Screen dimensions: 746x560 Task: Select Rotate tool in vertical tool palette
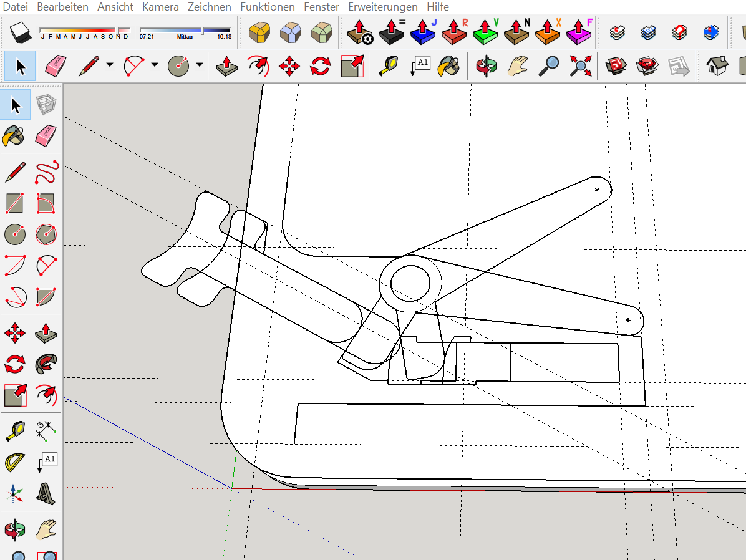15,364
